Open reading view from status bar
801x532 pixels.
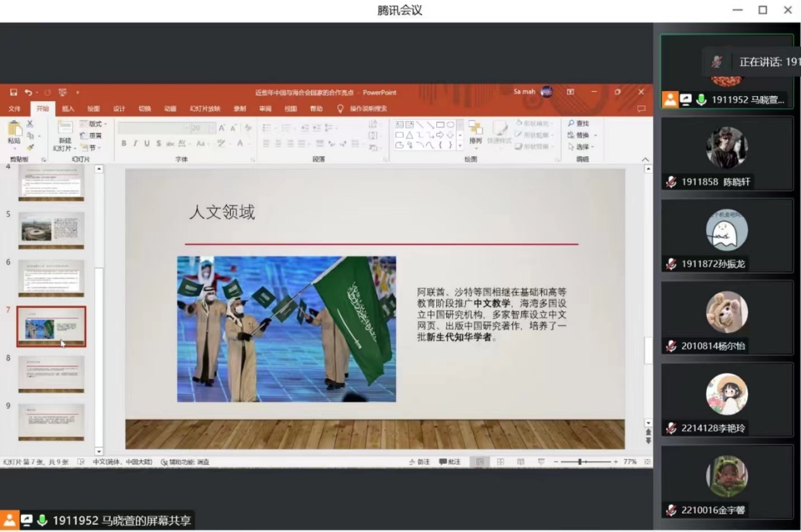tap(520, 462)
